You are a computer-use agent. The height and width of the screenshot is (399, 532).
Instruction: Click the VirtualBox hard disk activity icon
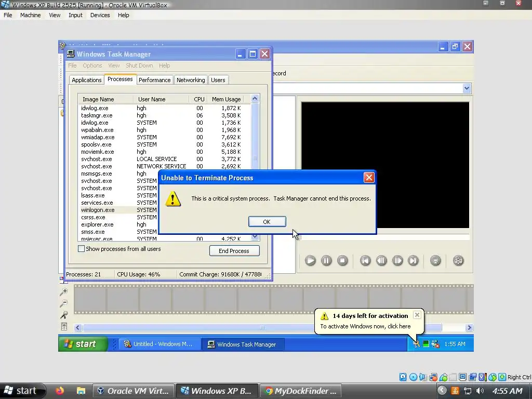pos(403,377)
